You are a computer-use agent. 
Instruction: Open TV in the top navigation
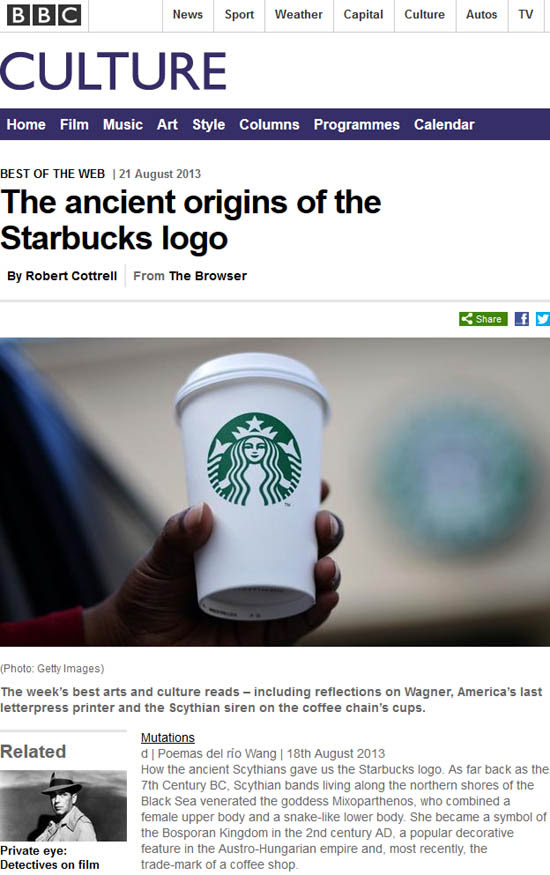[525, 15]
